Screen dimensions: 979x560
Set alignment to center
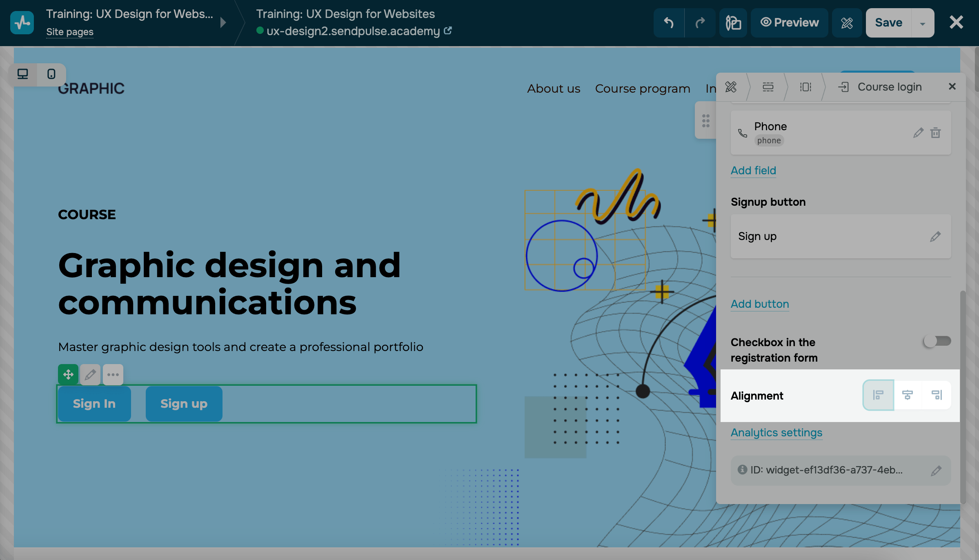pos(907,395)
